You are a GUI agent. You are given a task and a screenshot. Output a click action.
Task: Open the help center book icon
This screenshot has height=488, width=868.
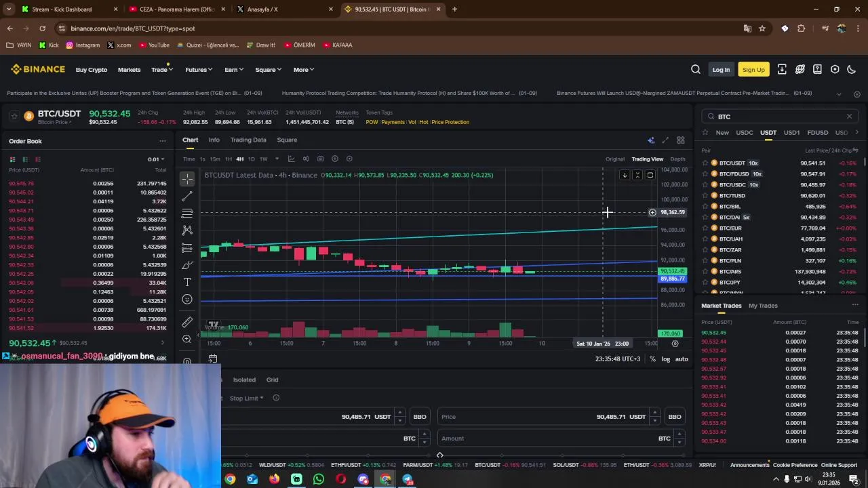pos(817,69)
